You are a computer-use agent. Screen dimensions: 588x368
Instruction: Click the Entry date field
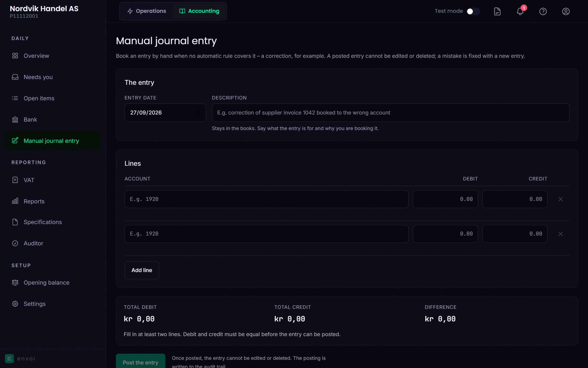click(x=165, y=113)
